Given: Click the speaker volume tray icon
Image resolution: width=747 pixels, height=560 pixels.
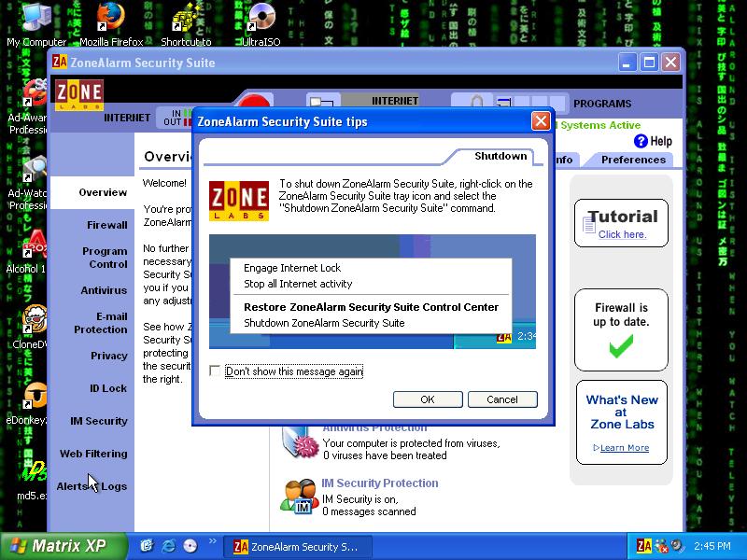Looking at the screenshot, I should point(676,546).
